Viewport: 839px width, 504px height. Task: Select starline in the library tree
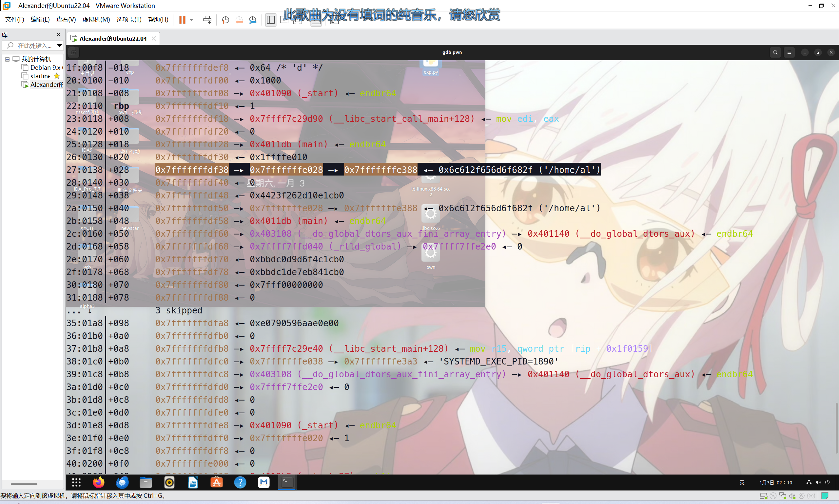click(40, 76)
